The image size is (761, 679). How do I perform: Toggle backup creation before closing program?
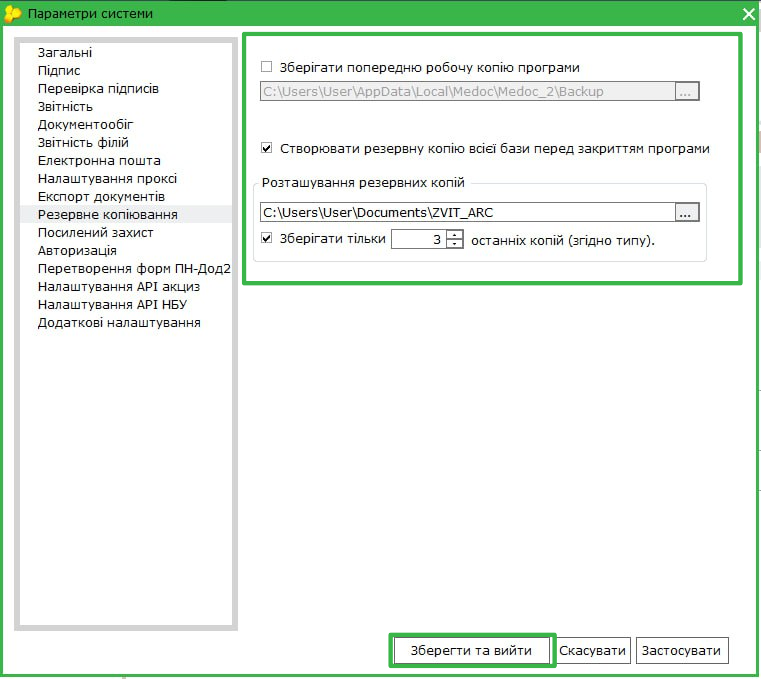pos(267,148)
